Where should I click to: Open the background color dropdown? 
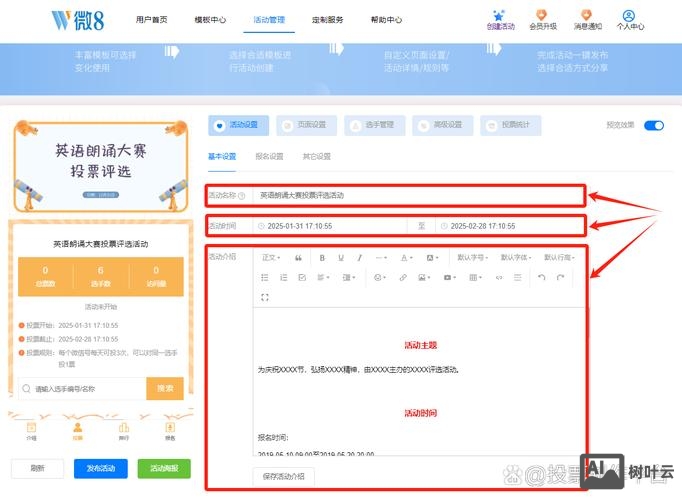(432, 258)
